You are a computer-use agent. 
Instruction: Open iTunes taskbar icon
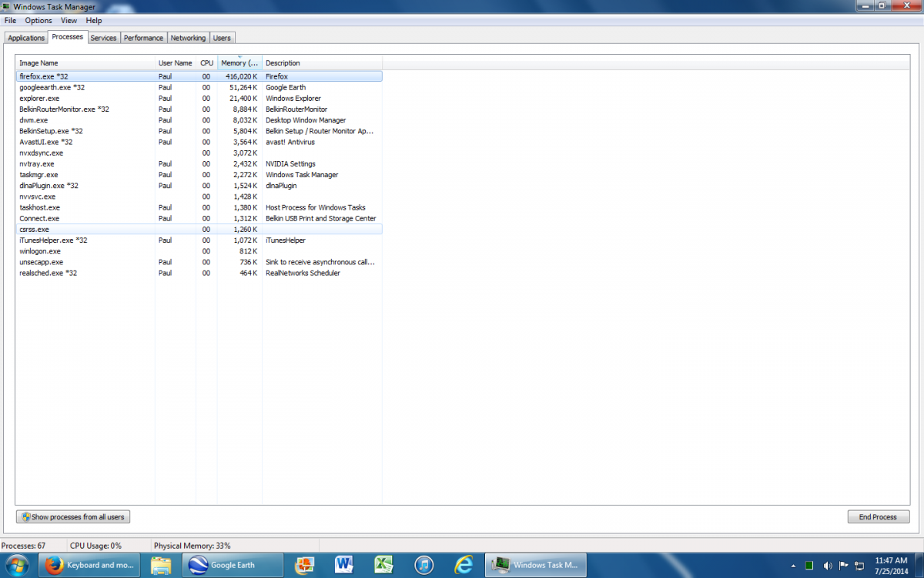(423, 565)
